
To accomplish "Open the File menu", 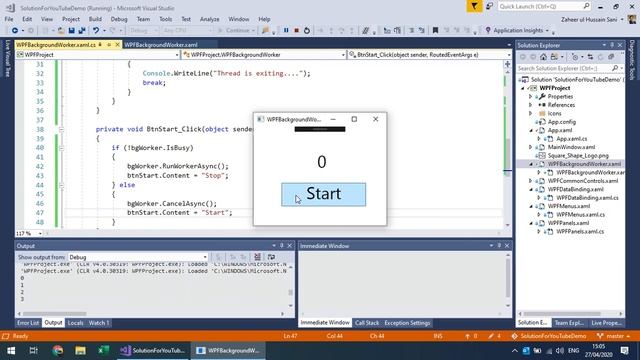I will click(x=9, y=19).
